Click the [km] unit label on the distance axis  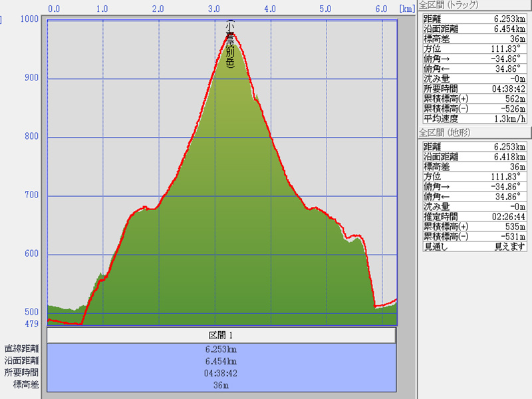click(x=406, y=9)
